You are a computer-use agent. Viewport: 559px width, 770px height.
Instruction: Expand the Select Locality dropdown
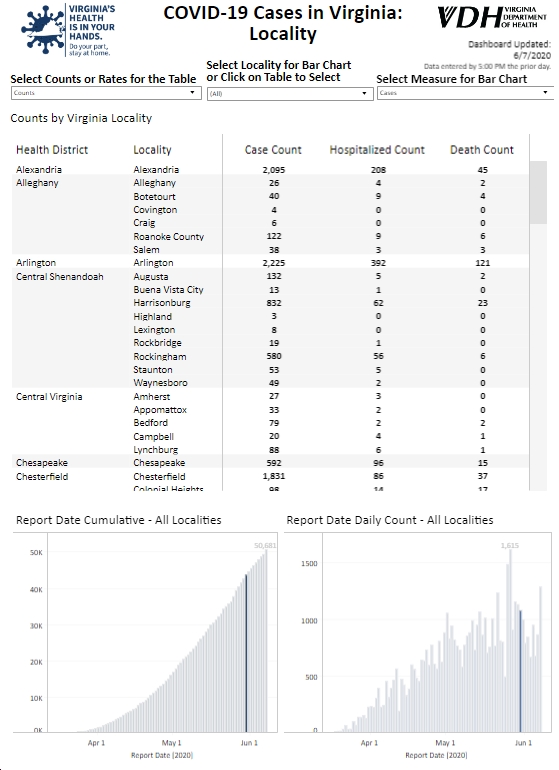pos(289,93)
